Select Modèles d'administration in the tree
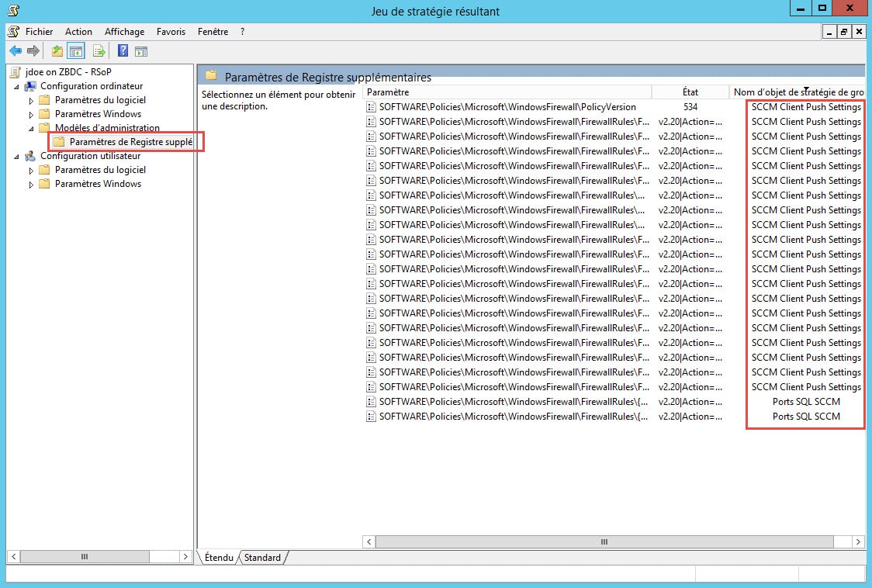 107,128
